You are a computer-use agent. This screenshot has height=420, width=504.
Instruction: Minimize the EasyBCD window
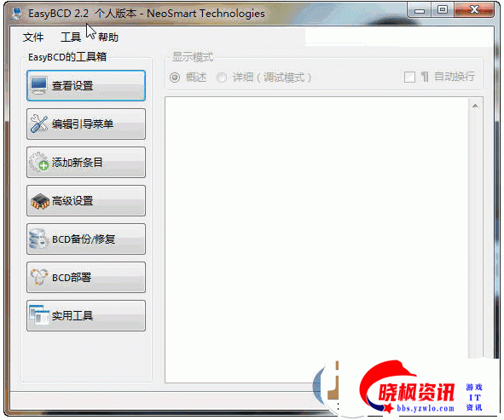(x=419, y=10)
